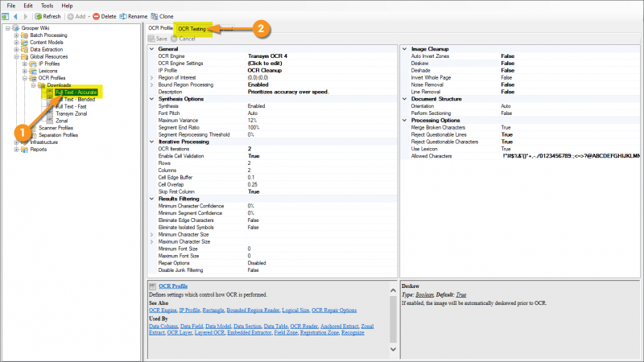The width and height of the screenshot is (644, 362).
Task: Click the Clone toolbar button
Action: 163,16
